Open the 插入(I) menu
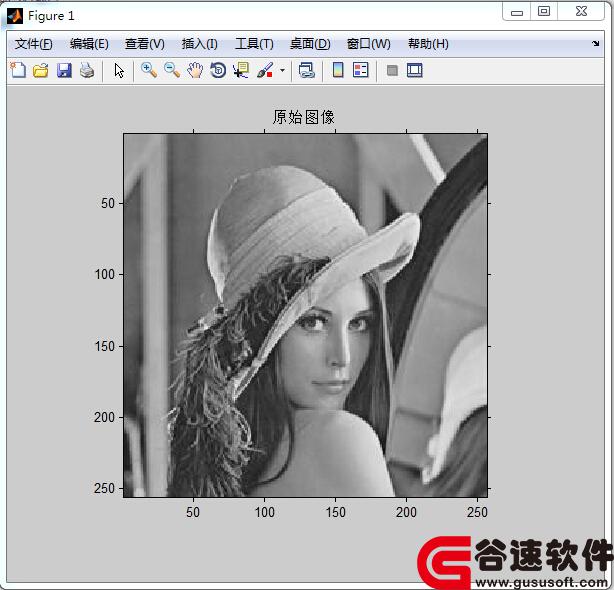Screen dimensions: 614x590 pos(200,43)
